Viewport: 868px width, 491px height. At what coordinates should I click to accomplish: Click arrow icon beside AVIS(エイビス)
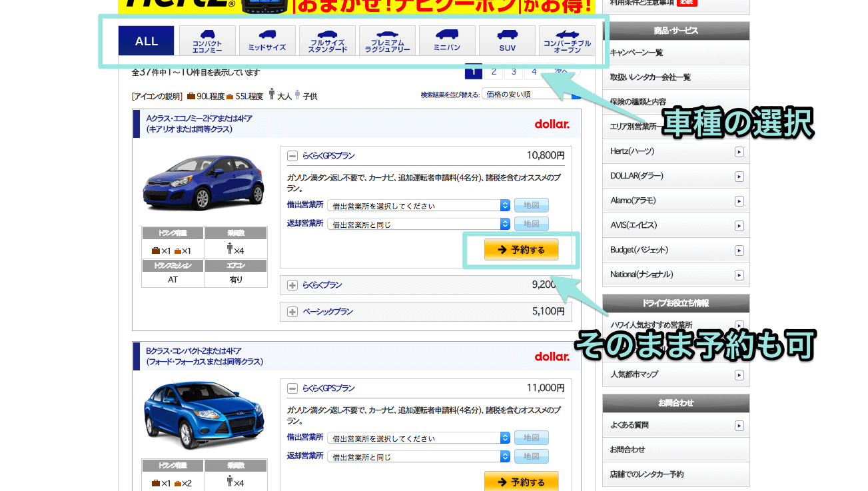pos(739,226)
